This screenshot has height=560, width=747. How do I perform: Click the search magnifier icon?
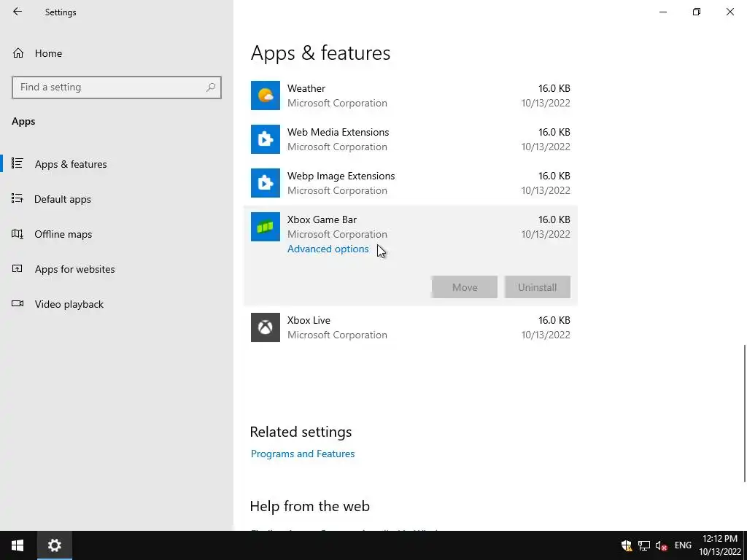pos(211,87)
